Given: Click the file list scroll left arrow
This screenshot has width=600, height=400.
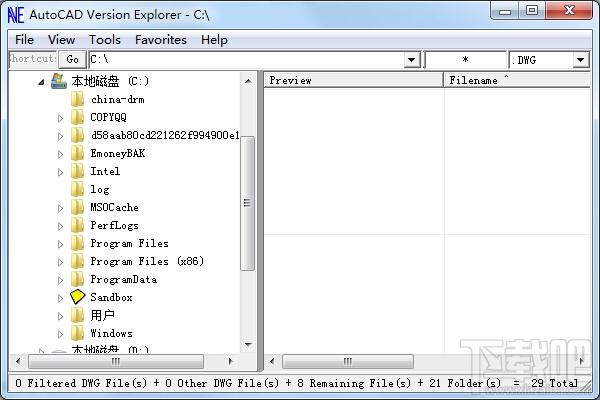Looking at the screenshot, I should tap(272, 361).
